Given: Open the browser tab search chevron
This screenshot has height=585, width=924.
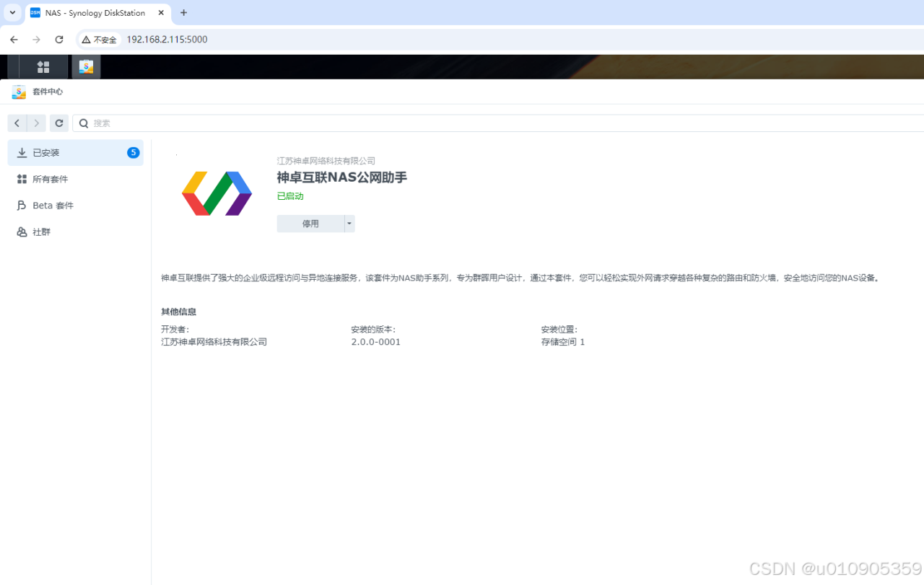Looking at the screenshot, I should pyautogui.click(x=11, y=12).
